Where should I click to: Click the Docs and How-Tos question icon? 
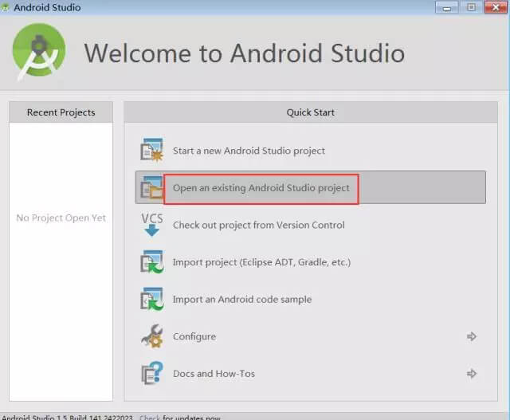tap(152, 373)
